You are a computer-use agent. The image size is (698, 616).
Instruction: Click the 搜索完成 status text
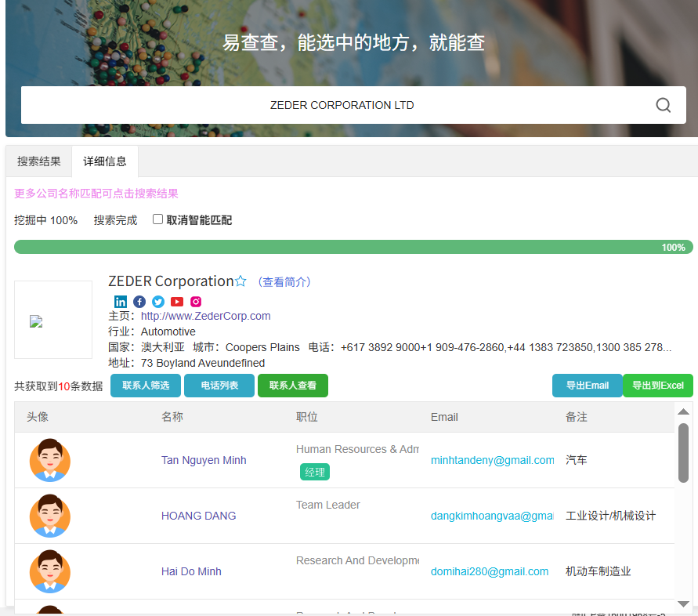coord(115,220)
